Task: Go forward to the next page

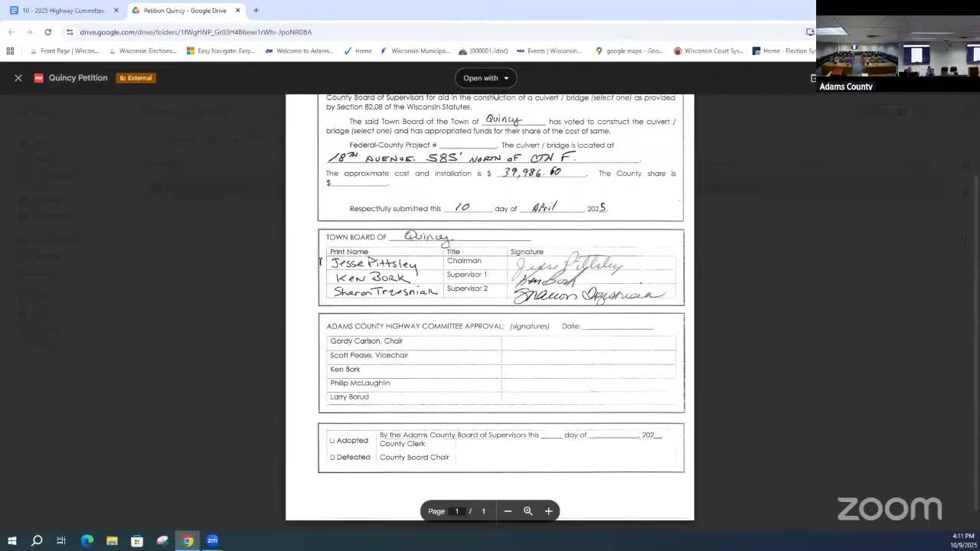Action: click(29, 32)
